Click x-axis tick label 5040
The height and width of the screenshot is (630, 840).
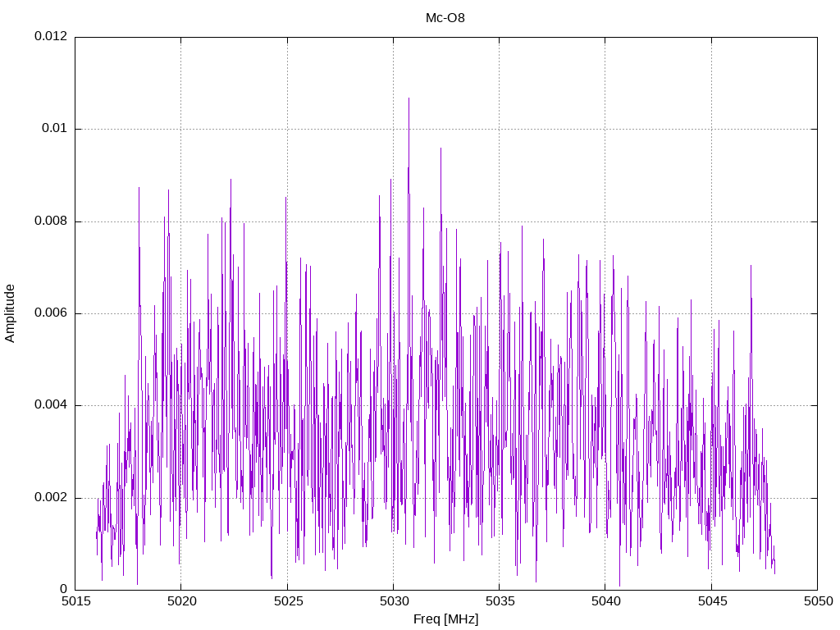click(x=606, y=601)
